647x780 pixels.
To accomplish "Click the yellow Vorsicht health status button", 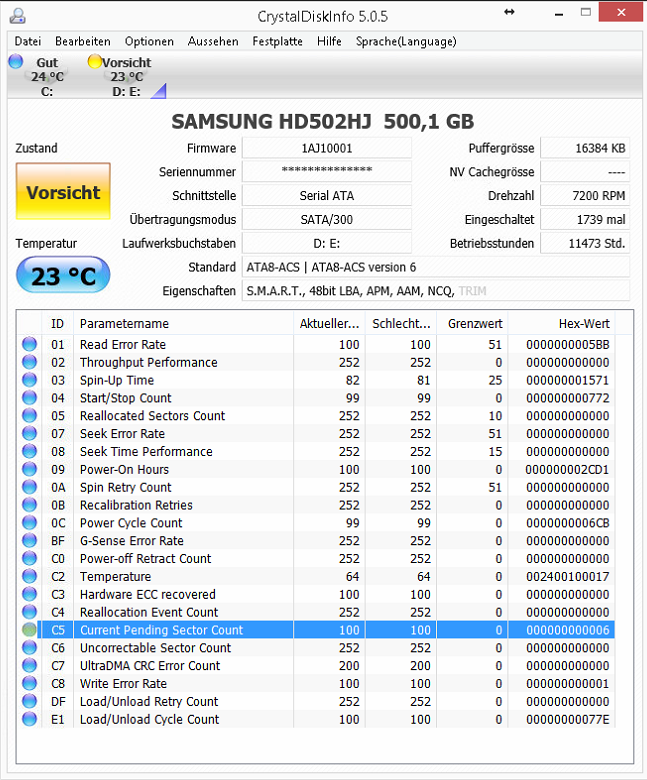I will click(x=63, y=191).
